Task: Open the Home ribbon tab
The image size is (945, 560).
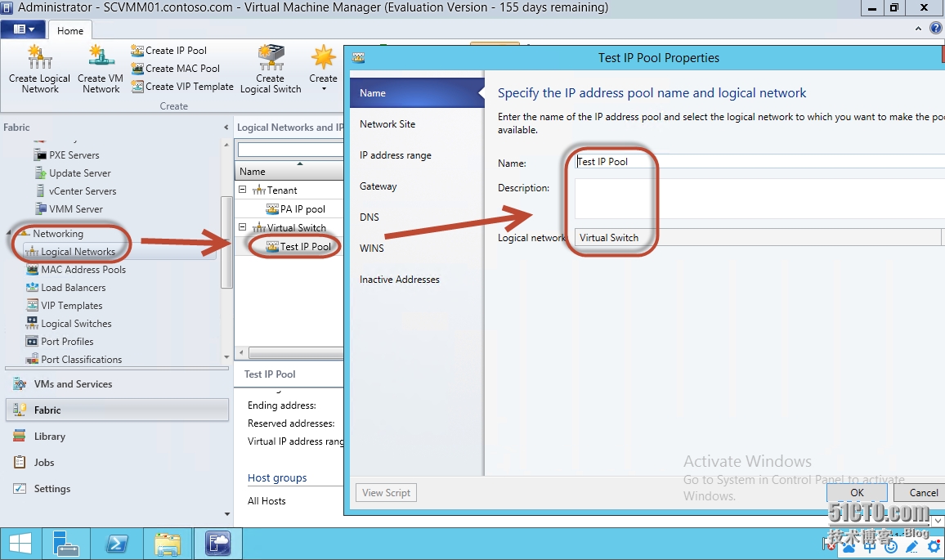Action: pyautogui.click(x=70, y=31)
